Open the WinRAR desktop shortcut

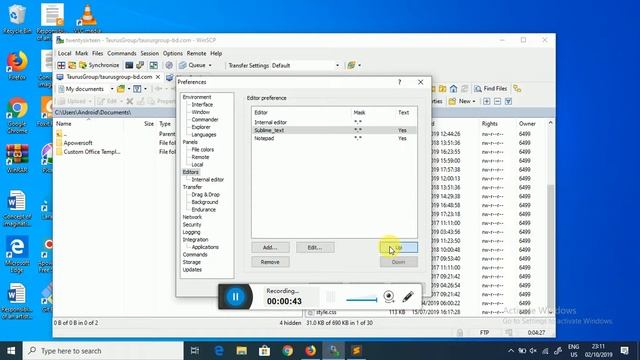[x=17, y=159]
